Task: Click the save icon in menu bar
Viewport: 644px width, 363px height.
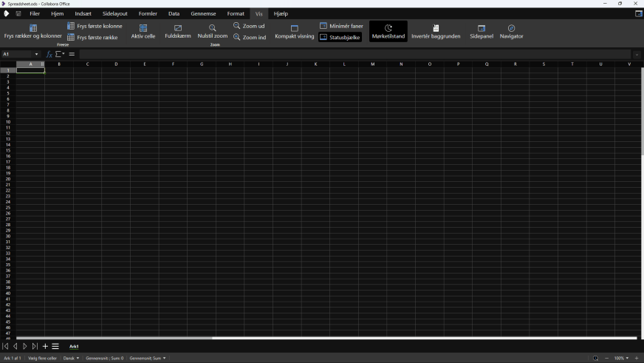Action: (x=18, y=13)
